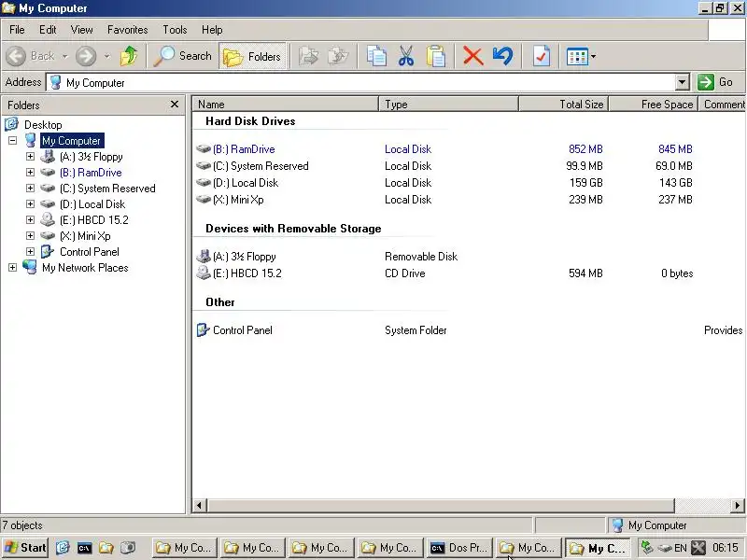The image size is (747, 560).
Task: Select Desktop in the folder tree
Action: (43, 125)
